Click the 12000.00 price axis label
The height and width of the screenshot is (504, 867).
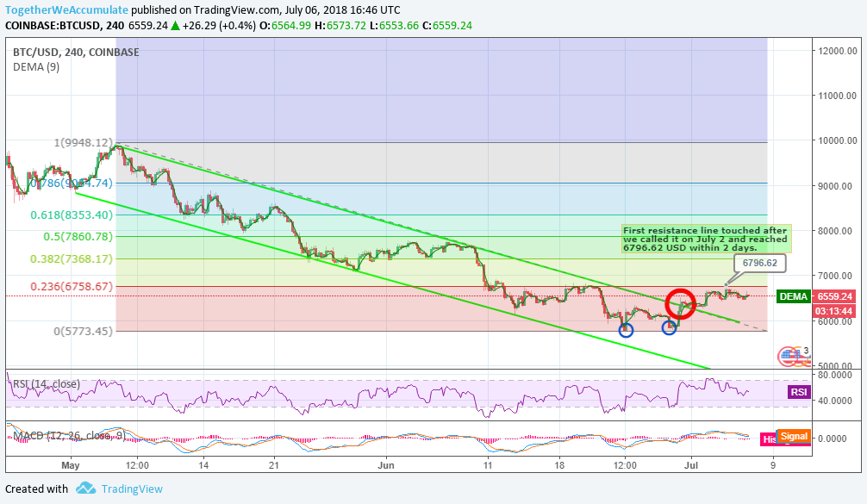pos(838,51)
